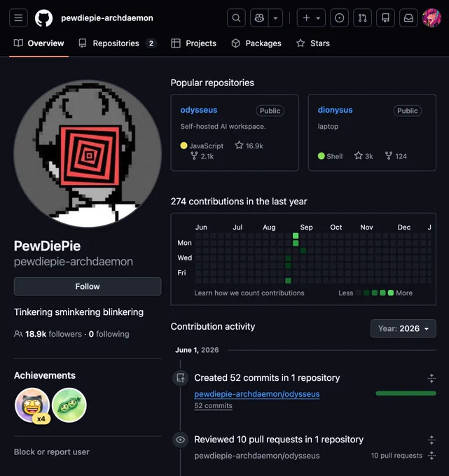The image size is (449, 476).
Task: Expand the 10 pull requests row
Action: click(431, 456)
